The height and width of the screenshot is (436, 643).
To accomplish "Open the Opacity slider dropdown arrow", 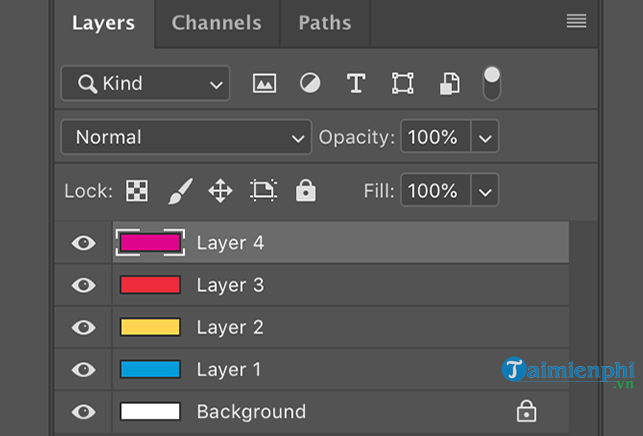I will 485,137.
